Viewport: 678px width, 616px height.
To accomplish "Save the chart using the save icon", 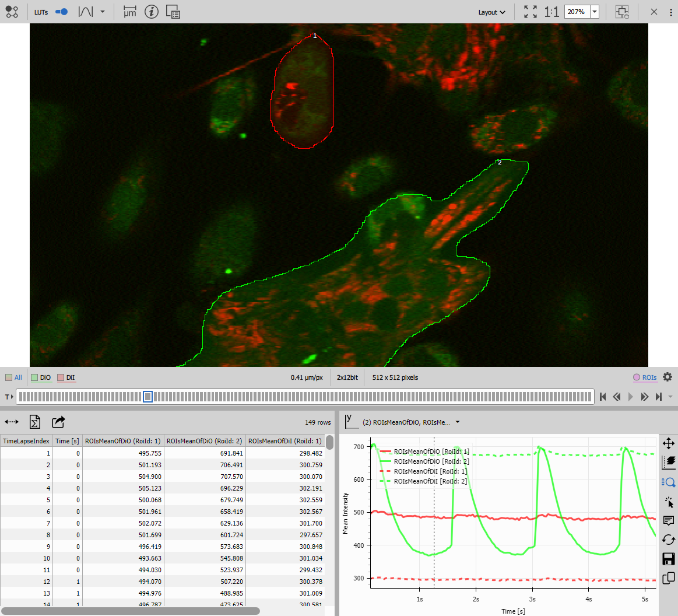I will [x=669, y=559].
